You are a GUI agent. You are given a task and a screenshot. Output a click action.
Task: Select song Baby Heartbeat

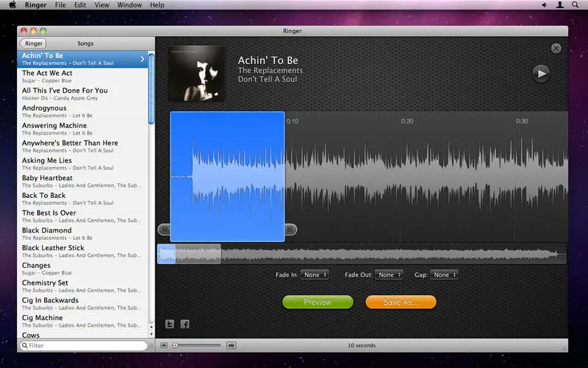(82, 181)
